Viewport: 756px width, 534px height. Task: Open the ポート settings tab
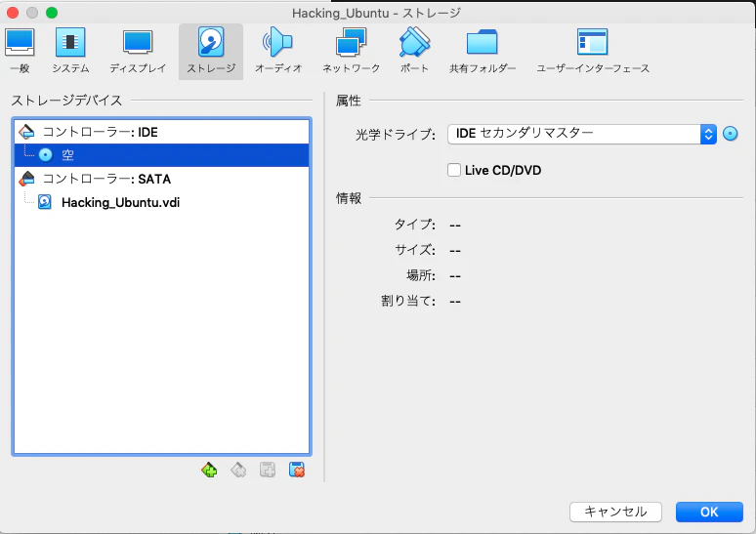point(414,51)
